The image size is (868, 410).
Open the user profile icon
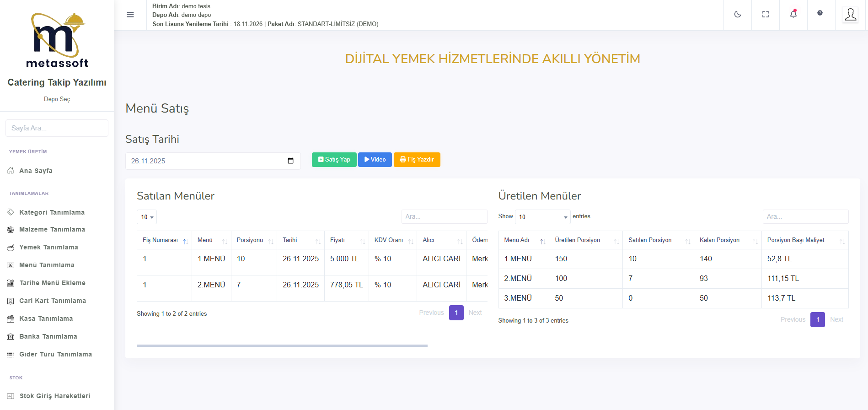click(851, 15)
